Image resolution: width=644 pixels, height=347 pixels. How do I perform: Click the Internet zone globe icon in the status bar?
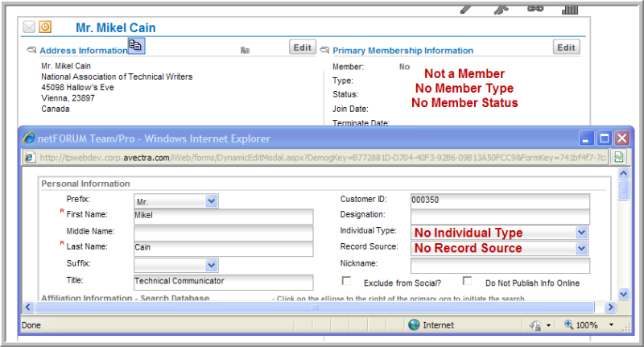click(x=414, y=324)
